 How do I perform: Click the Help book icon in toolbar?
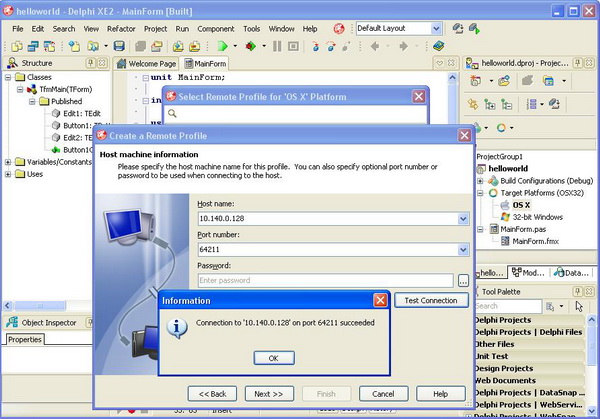pos(439,46)
